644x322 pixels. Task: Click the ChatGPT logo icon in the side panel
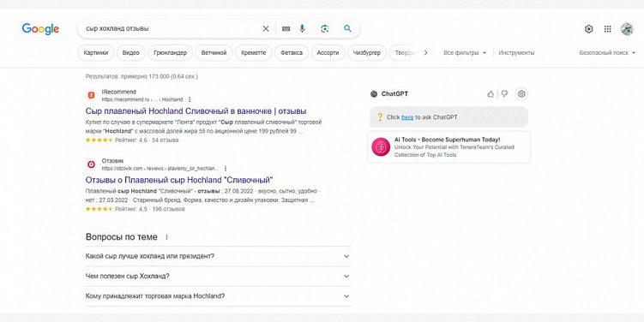click(374, 94)
